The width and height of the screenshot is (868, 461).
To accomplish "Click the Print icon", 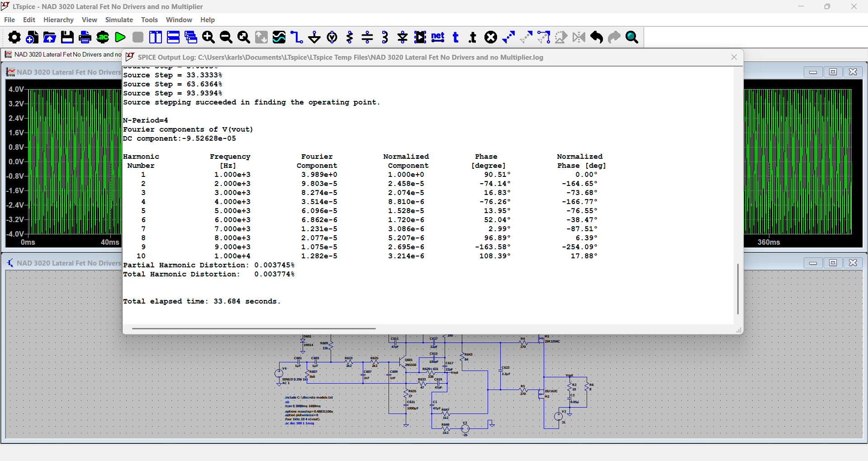I will [x=85, y=37].
